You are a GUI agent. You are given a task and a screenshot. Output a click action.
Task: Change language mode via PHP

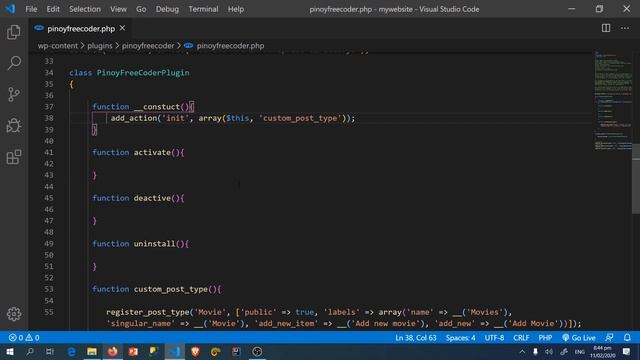click(x=545, y=338)
